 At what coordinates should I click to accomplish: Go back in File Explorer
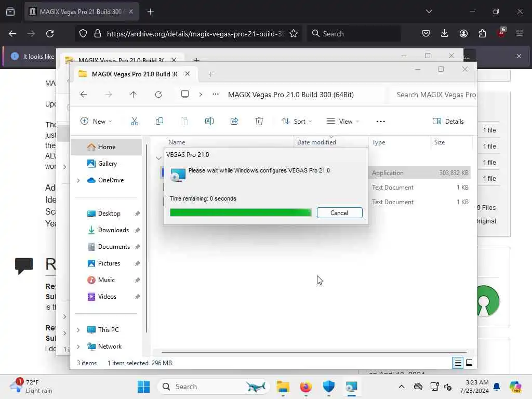(x=84, y=95)
